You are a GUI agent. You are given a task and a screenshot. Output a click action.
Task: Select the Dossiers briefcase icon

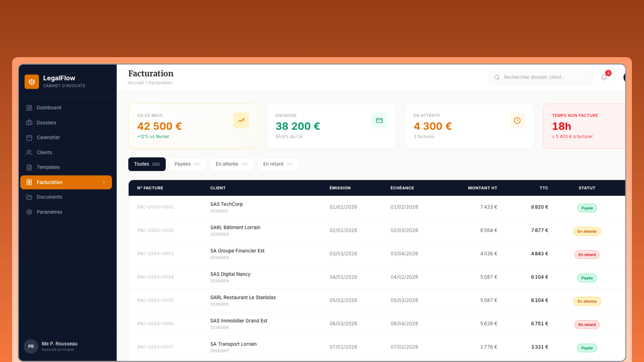(x=29, y=122)
